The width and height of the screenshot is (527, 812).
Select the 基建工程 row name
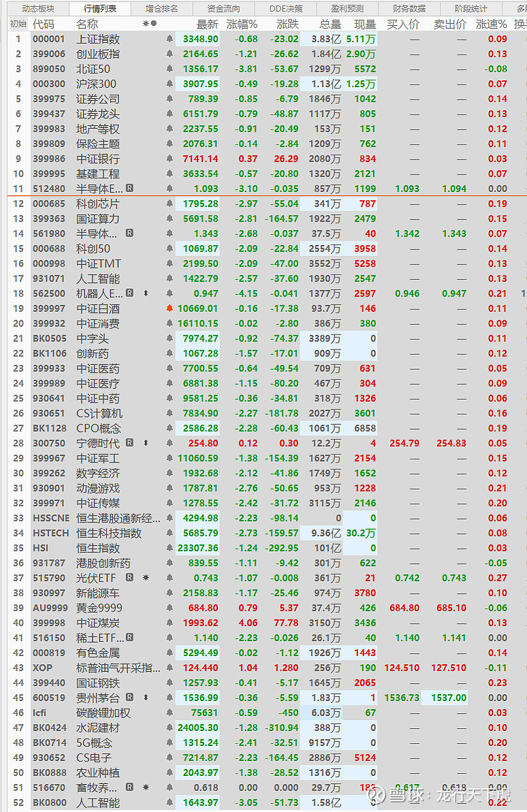pyautogui.click(x=98, y=174)
